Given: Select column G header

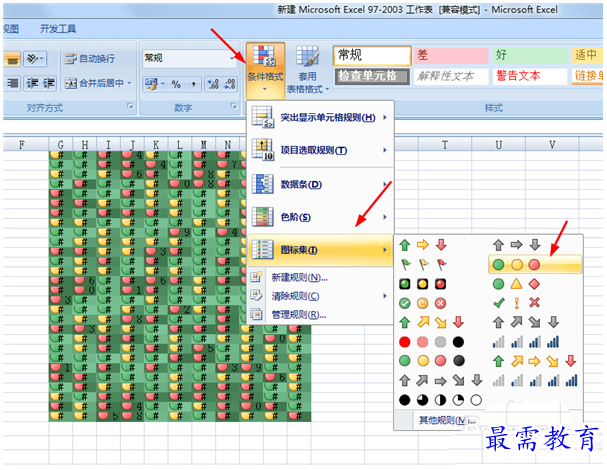Looking at the screenshot, I should coord(61,145).
